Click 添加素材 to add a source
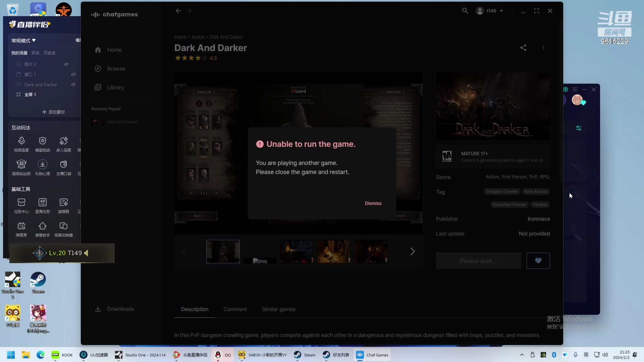This screenshot has width=644, height=362. tap(53, 112)
